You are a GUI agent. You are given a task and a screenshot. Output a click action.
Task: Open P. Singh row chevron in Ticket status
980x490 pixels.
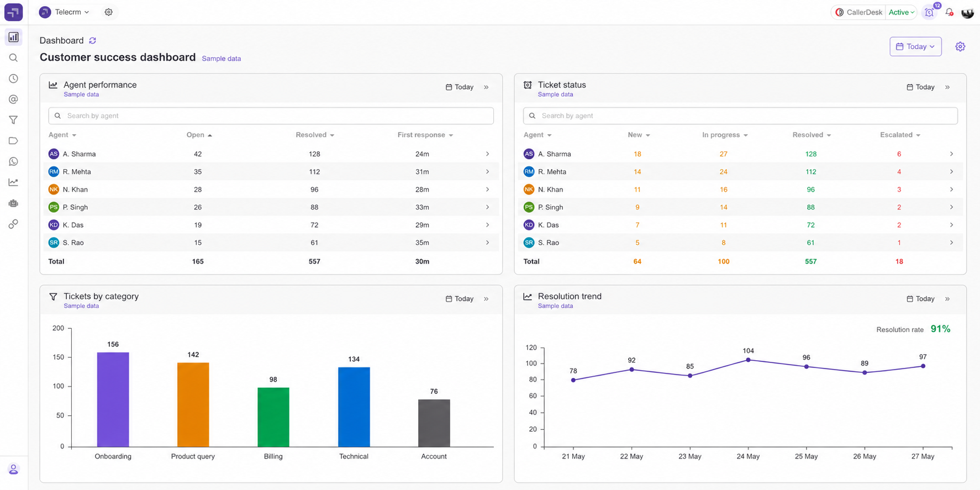click(x=951, y=207)
